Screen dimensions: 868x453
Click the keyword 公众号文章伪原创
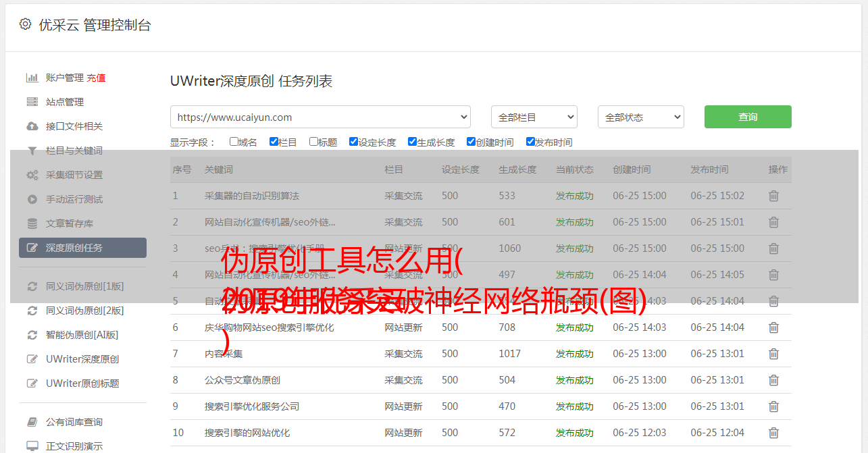[242, 380]
